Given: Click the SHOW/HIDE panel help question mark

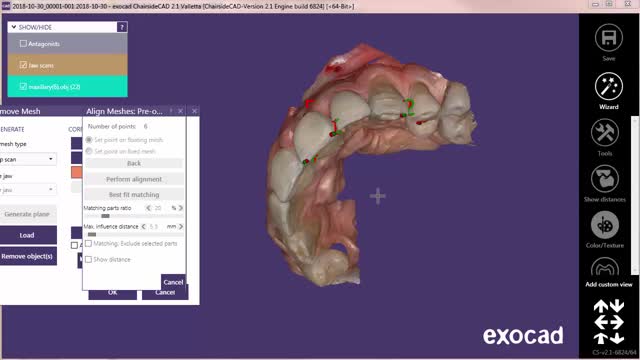Looking at the screenshot, I should [122, 27].
